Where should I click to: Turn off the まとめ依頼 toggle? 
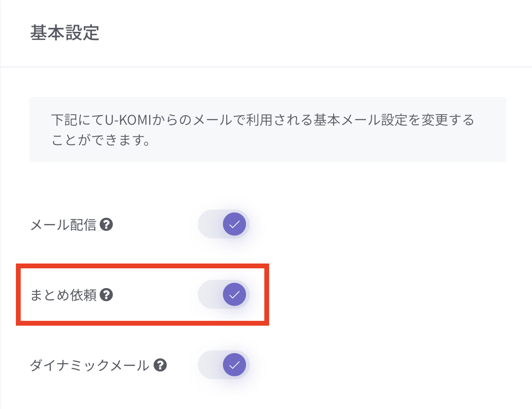click(224, 294)
